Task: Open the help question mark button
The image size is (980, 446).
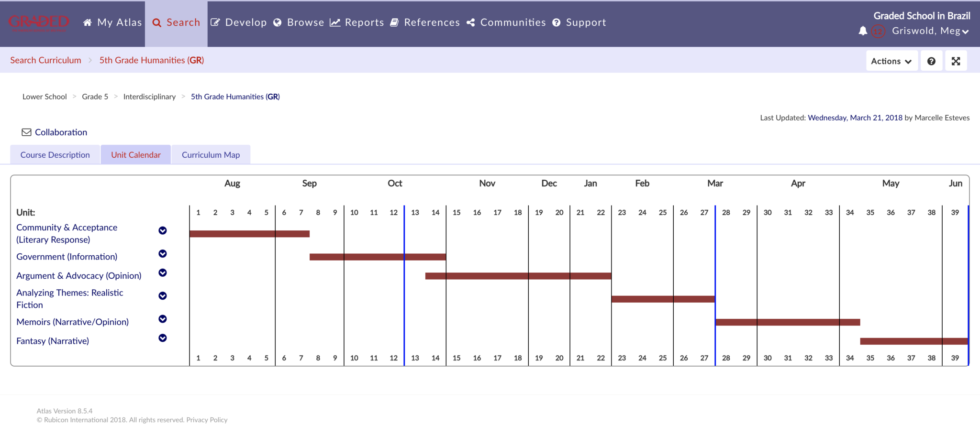Action: [931, 61]
